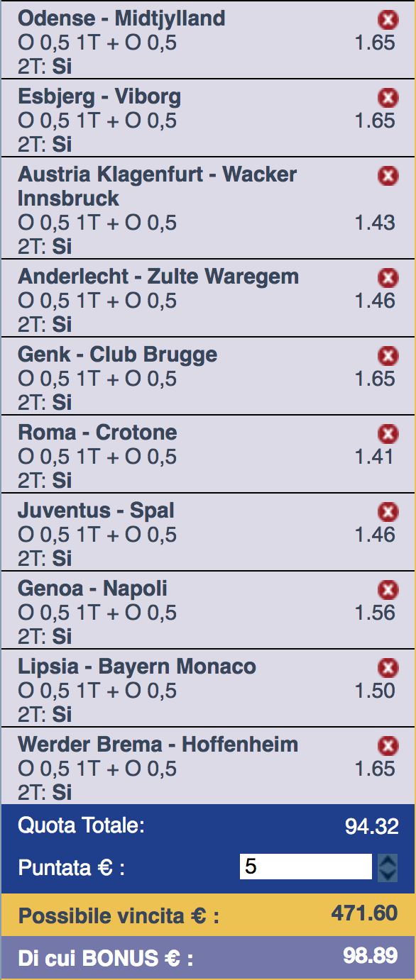Remove Werder Brema - Hoffenheim bet
The image size is (416, 980).
click(x=388, y=745)
